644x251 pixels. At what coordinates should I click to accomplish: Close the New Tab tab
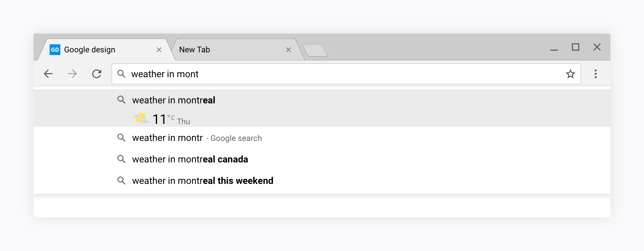pos(288,50)
